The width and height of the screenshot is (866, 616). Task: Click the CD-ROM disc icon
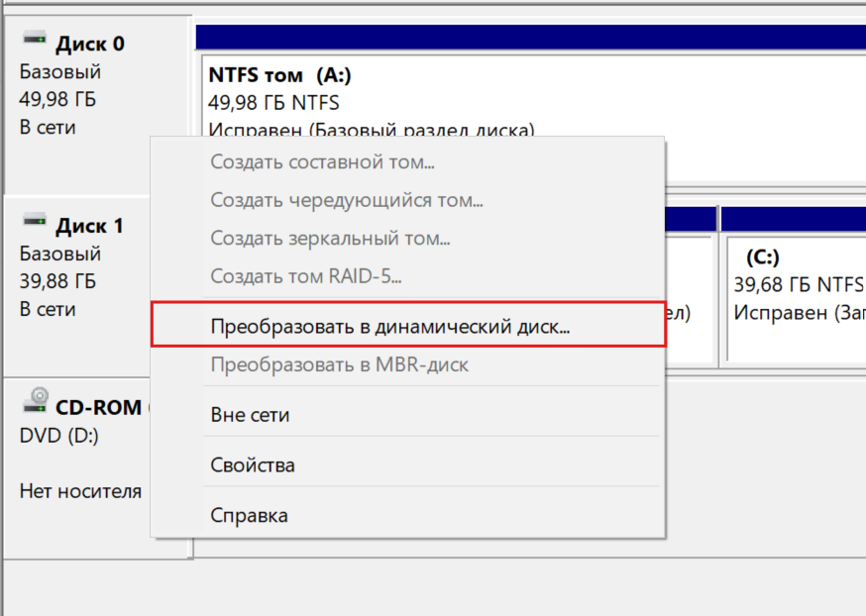(x=36, y=400)
